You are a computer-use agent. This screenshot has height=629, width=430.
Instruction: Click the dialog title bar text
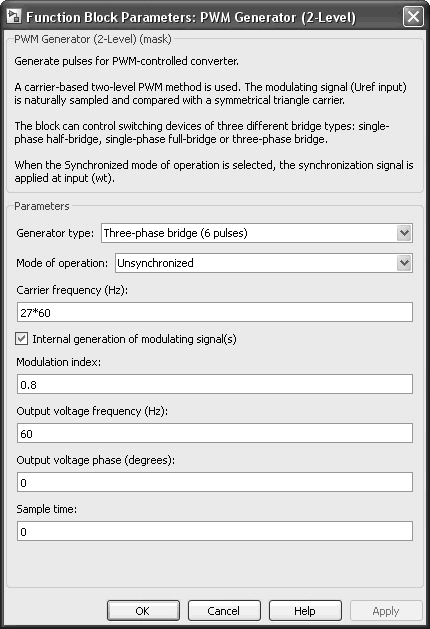191,17
